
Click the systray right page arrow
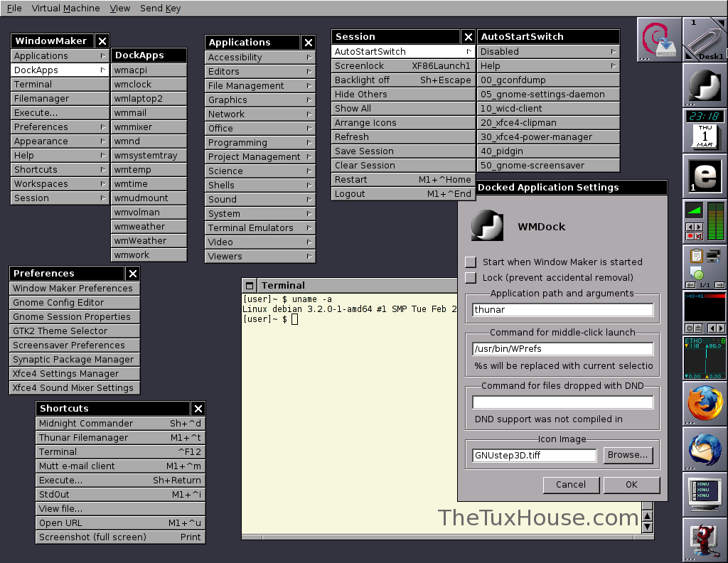click(x=721, y=285)
